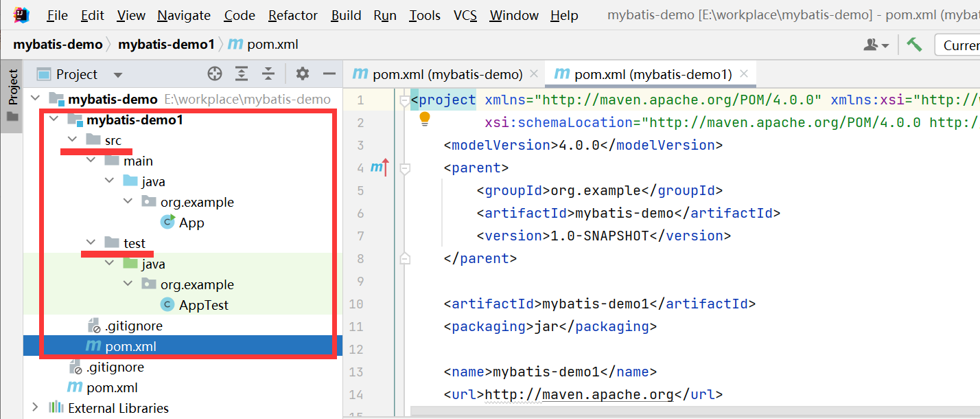Collapse org.example package under main
The height and width of the screenshot is (419, 980).
click(x=128, y=202)
